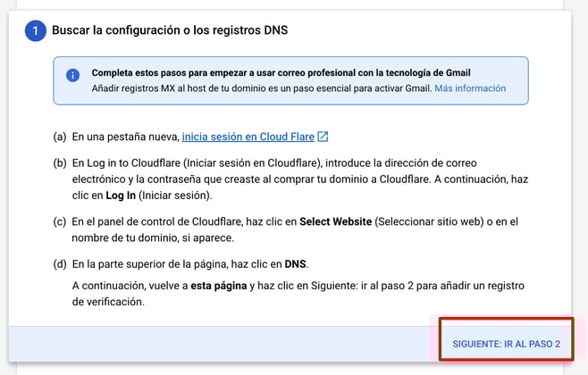Click the step 1 number badge
Viewport: 588px width, 375px height.
click(x=34, y=31)
